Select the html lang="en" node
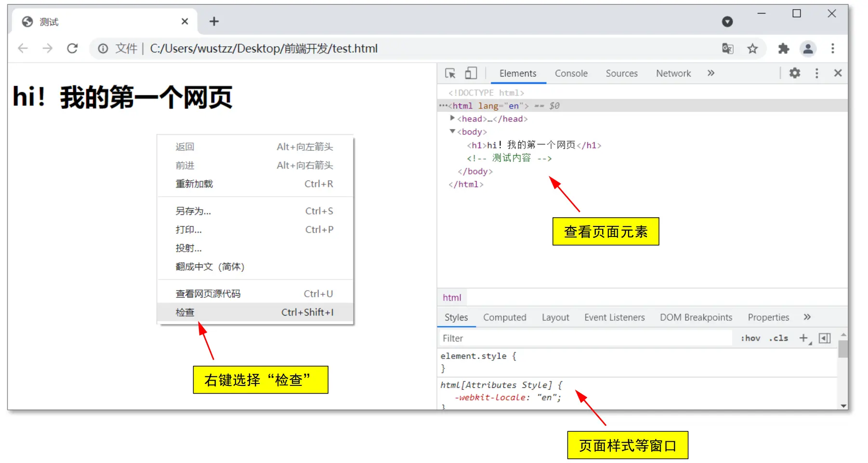The width and height of the screenshot is (868, 463). 643,106
